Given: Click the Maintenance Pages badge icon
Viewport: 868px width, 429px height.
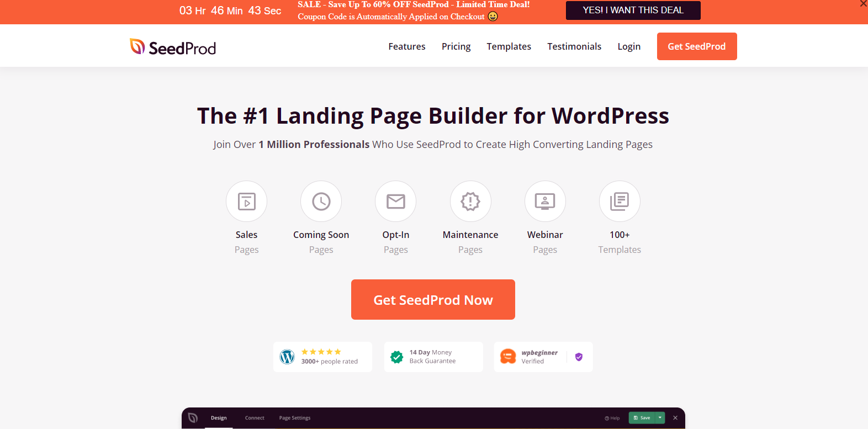Looking at the screenshot, I should (x=470, y=202).
